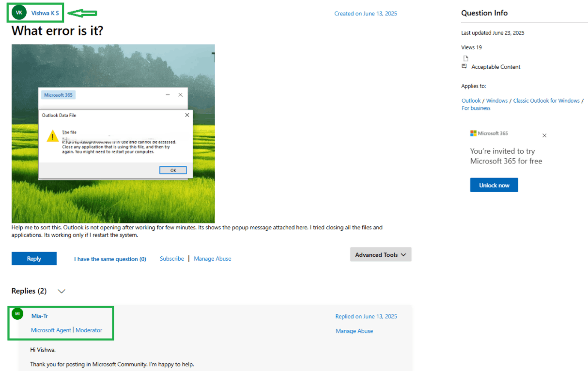Viewport: 588px width, 371px height.
Task: Click Last updated June 23, 2025 text
Action: [493, 33]
